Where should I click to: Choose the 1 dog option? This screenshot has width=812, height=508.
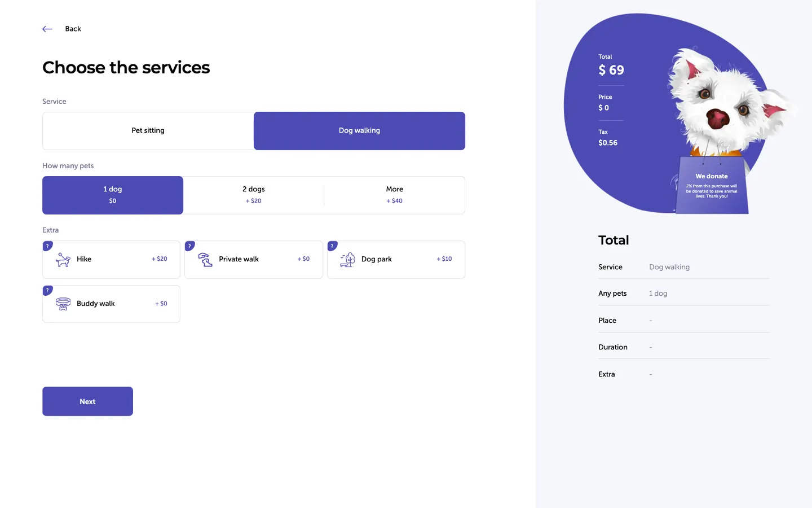(113, 195)
